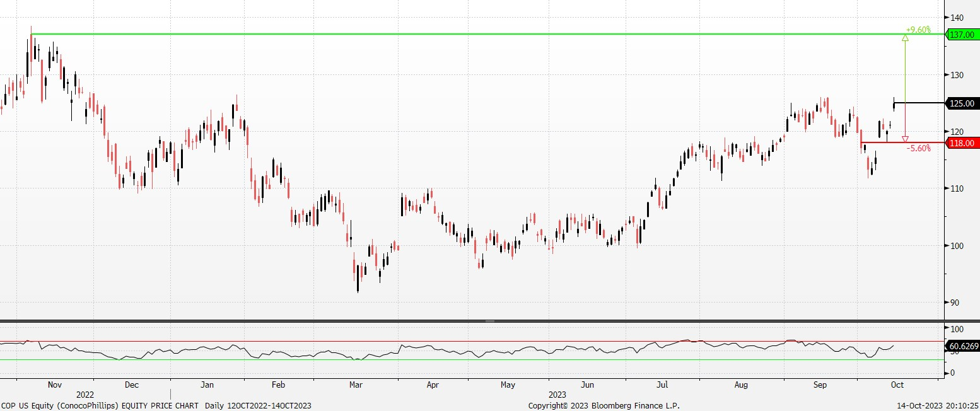The image size is (980, 411).
Task: Click the 14-Oct-2023 20:10:25 timestamp
Action: (937, 405)
